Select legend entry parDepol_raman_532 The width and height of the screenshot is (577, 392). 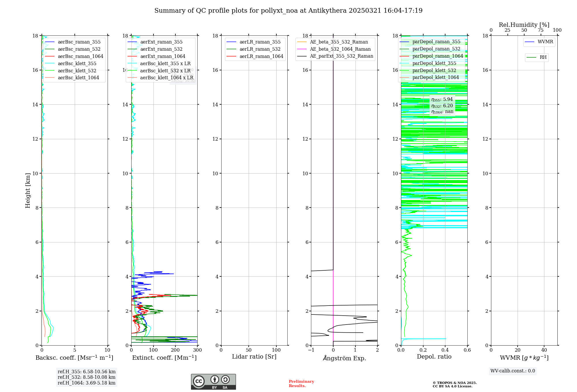coord(430,49)
